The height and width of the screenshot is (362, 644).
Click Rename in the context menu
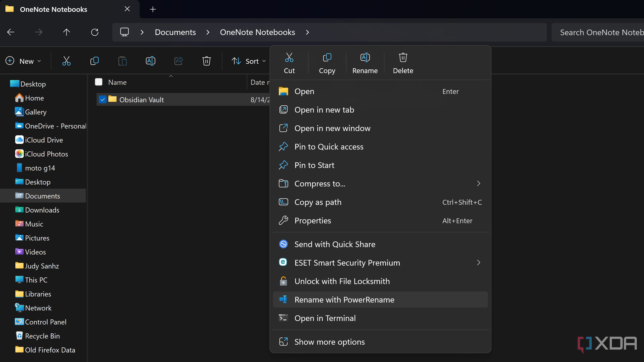click(365, 63)
